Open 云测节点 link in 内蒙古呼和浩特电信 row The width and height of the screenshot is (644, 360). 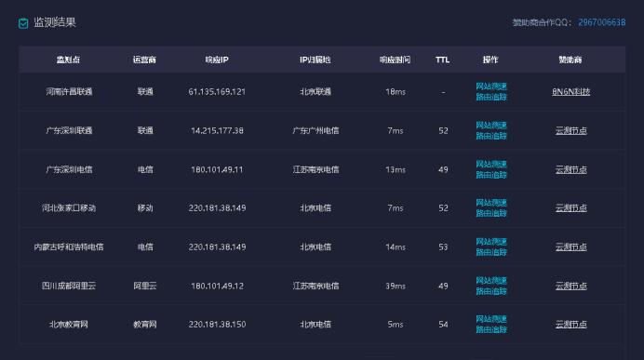(x=570, y=247)
